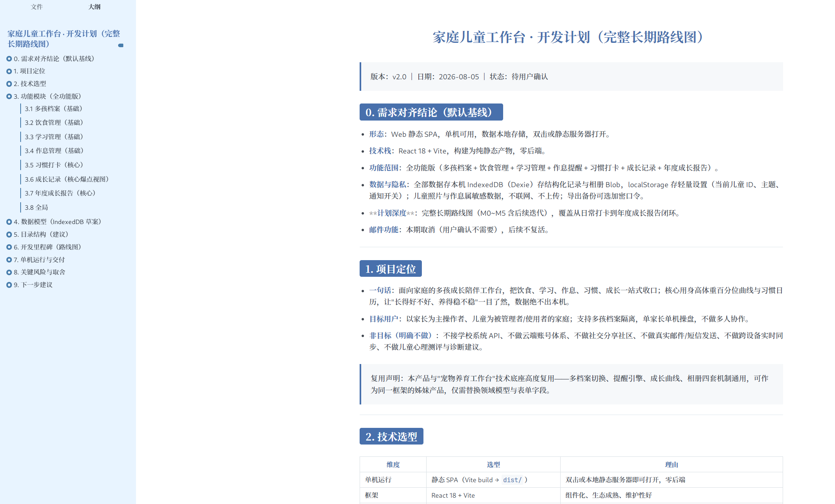Select the 大纲 sidebar tab
The width and height of the screenshot is (835, 504).
click(94, 7)
